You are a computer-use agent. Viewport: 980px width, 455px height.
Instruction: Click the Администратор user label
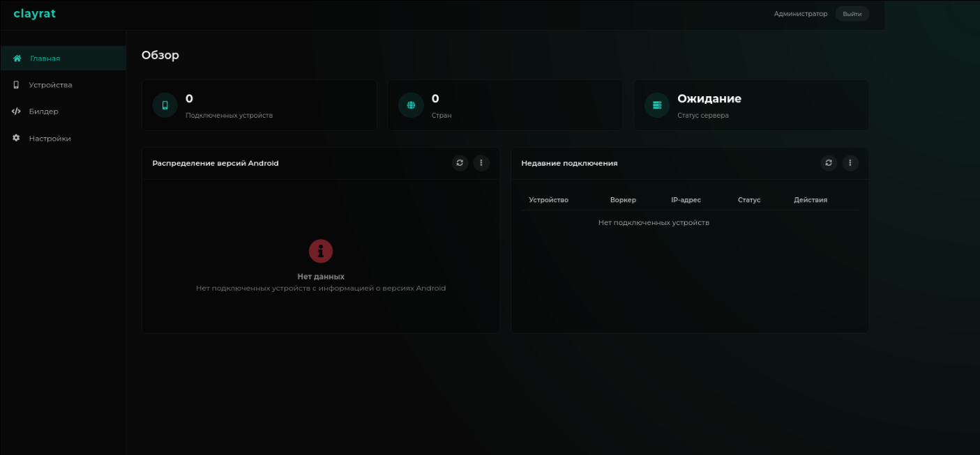pos(800,14)
